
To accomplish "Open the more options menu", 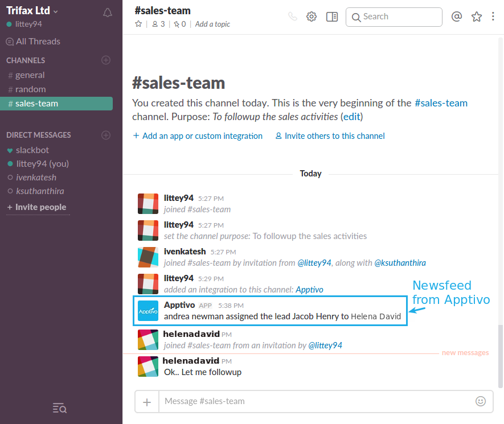I will tap(493, 17).
